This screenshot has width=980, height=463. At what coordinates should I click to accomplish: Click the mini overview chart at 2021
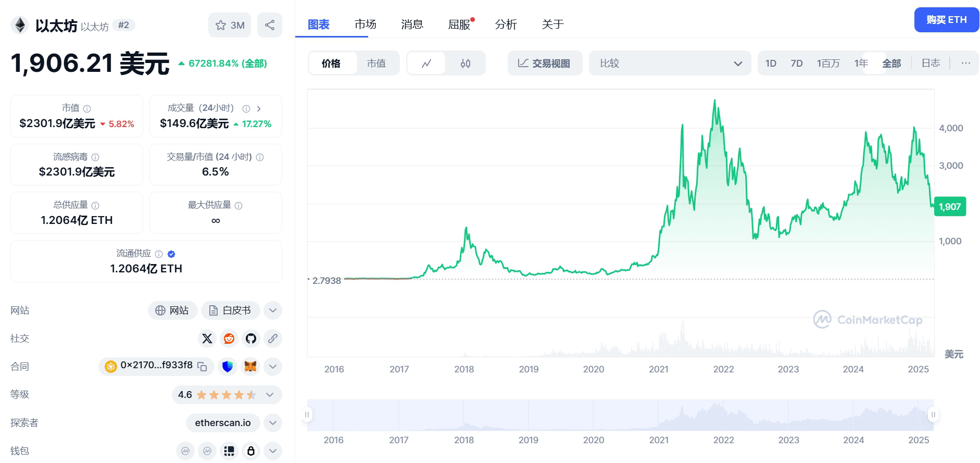click(x=659, y=415)
